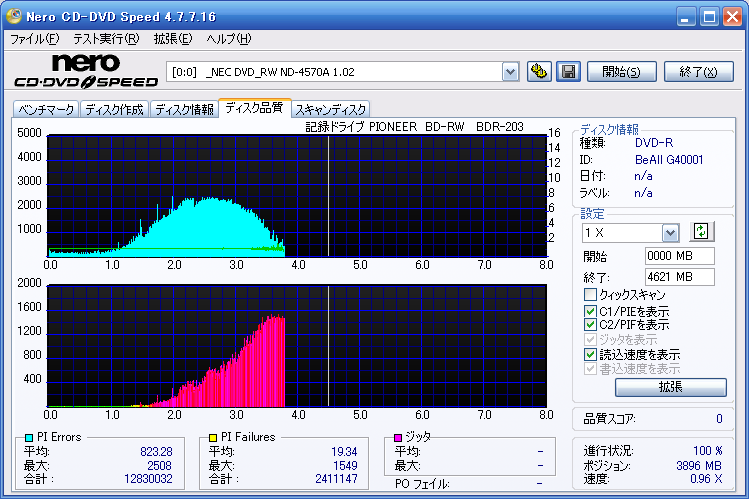This screenshot has width=749, height=499.
Task: Click PI Errors 合計 value 12830032
Action: tap(148, 479)
